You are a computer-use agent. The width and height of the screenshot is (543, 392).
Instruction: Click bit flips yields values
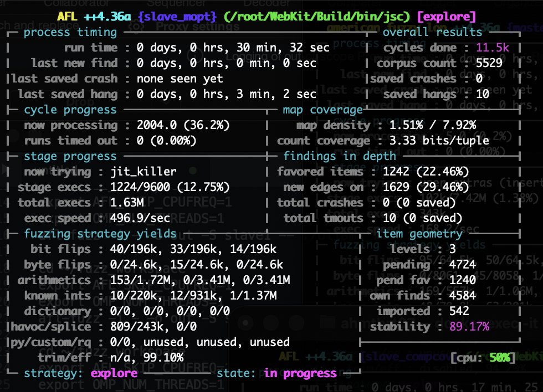(x=193, y=249)
